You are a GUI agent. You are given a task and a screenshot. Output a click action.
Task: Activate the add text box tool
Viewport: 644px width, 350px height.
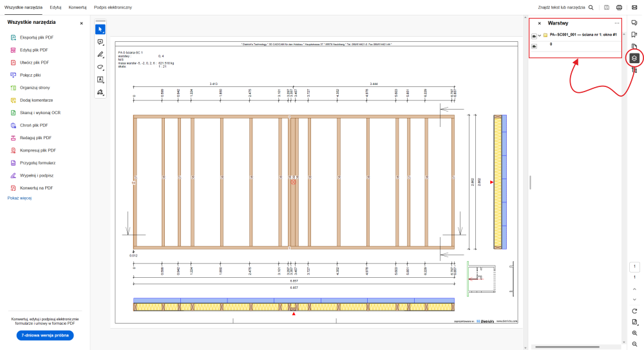tap(100, 79)
